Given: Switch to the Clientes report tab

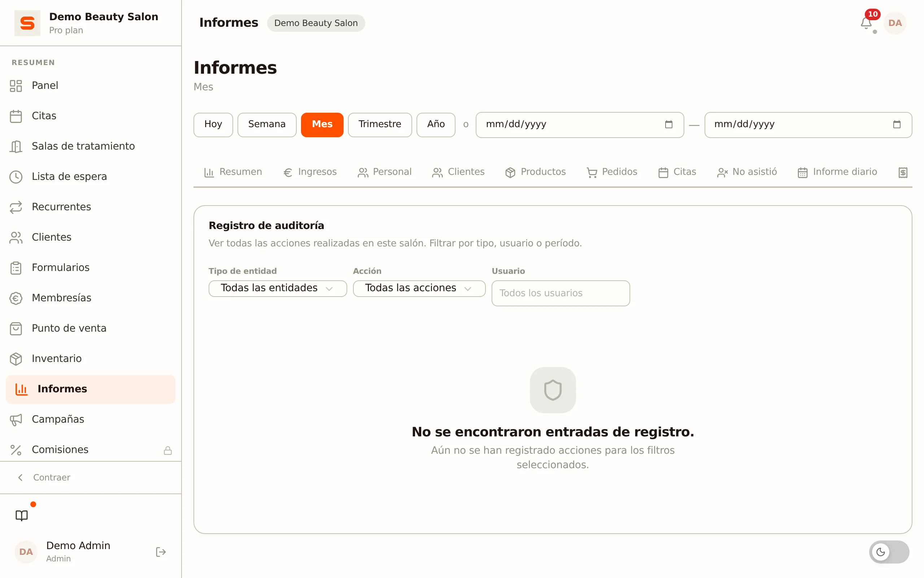Looking at the screenshot, I should pyautogui.click(x=458, y=172).
